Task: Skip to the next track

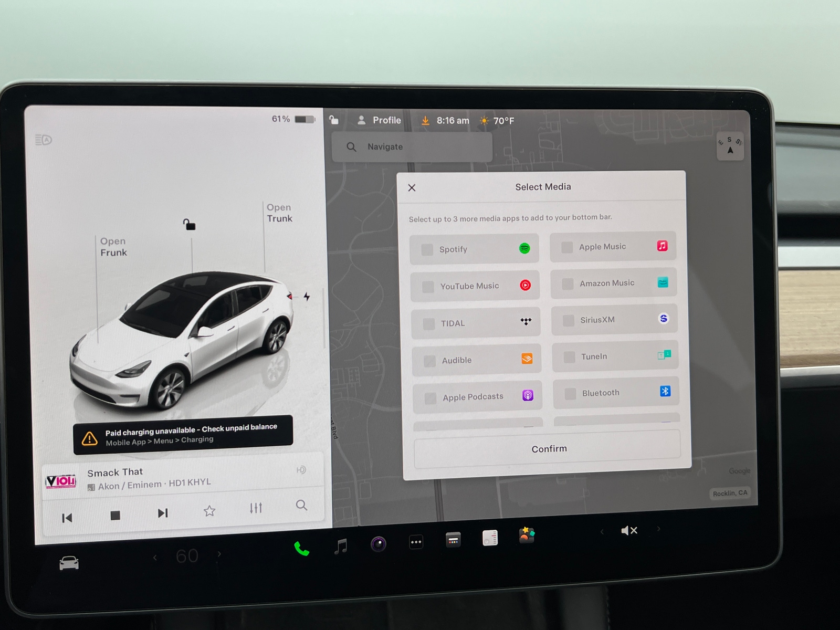Action: coord(163,513)
